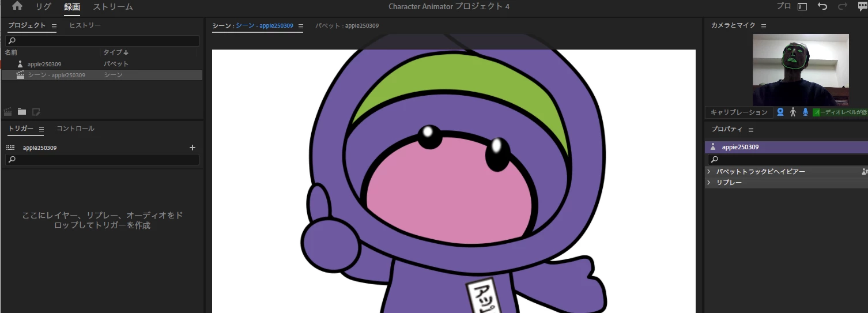Create a new folder in project panel
This screenshot has width=868, height=313.
(x=22, y=112)
